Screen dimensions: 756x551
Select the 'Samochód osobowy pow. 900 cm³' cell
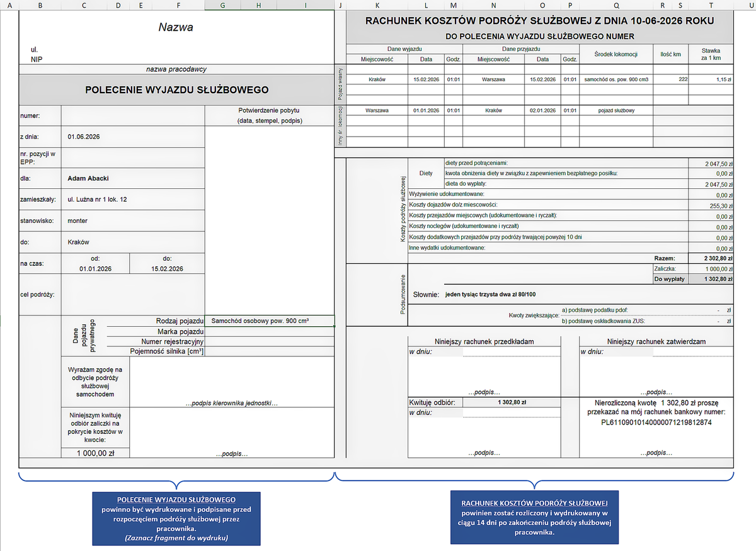270,321
